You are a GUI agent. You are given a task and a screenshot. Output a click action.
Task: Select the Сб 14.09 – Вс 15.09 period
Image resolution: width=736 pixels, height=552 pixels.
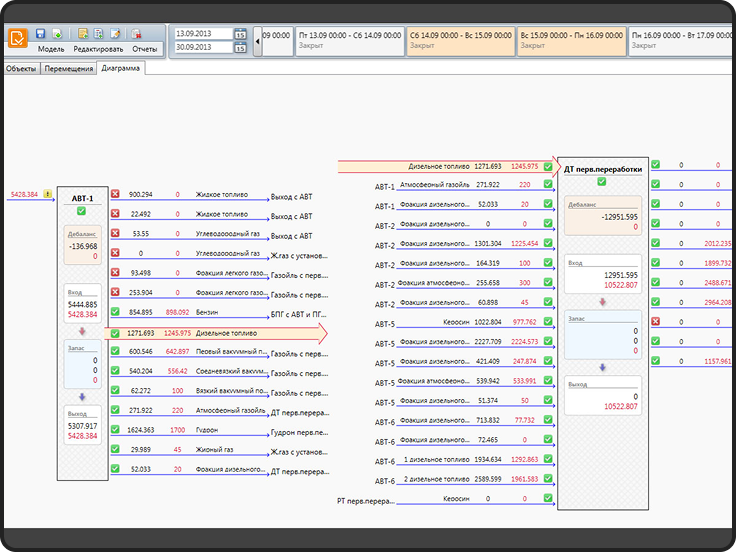[459, 40]
